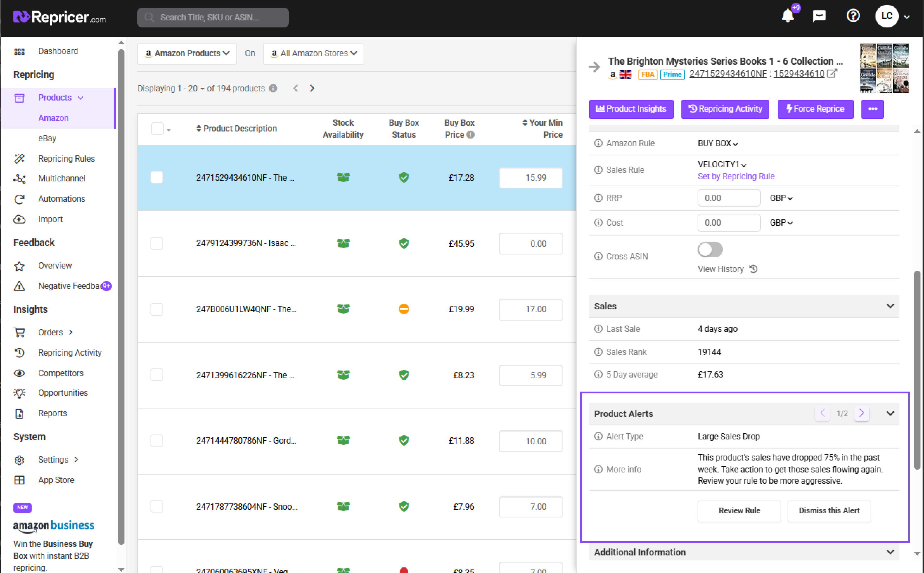Open VELOCITY1 Sales Rule dropdown
Image resolution: width=924 pixels, height=573 pixels.
(x=721, y=165)
